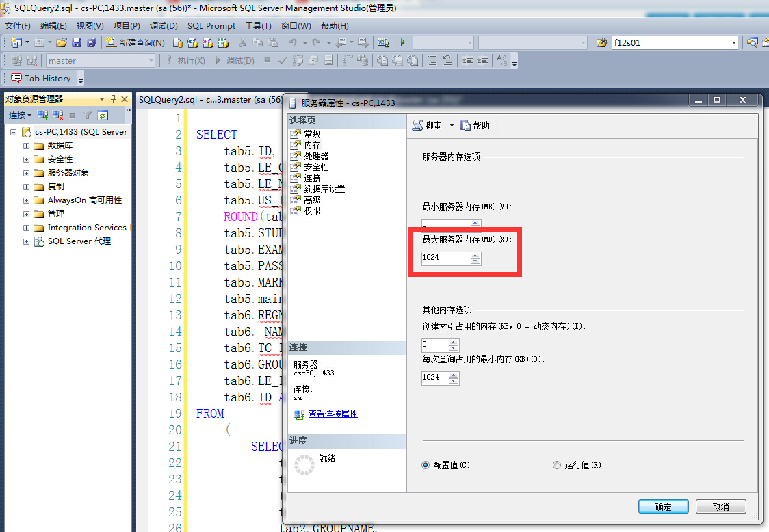The width and height of the screenshot is (769, 532).
Task: Start a new query with 新建查询(N)
Action: click(135, 42)
